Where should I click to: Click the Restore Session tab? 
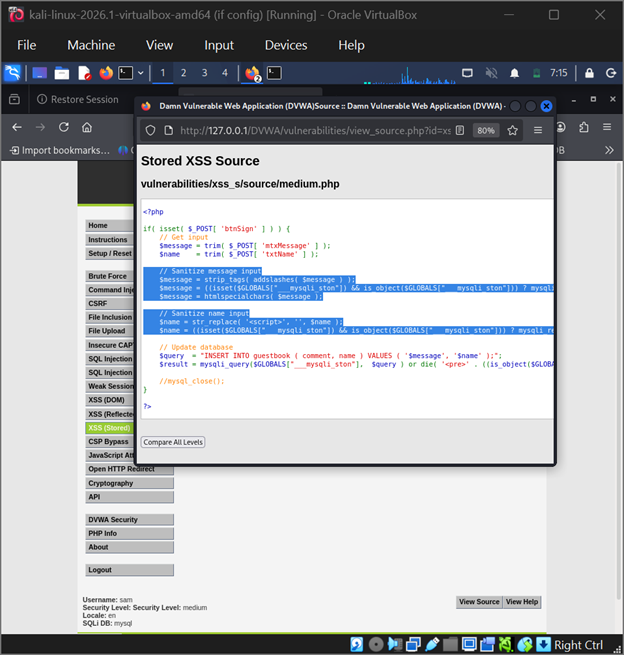pyautogui.click(x=78, y=99)
